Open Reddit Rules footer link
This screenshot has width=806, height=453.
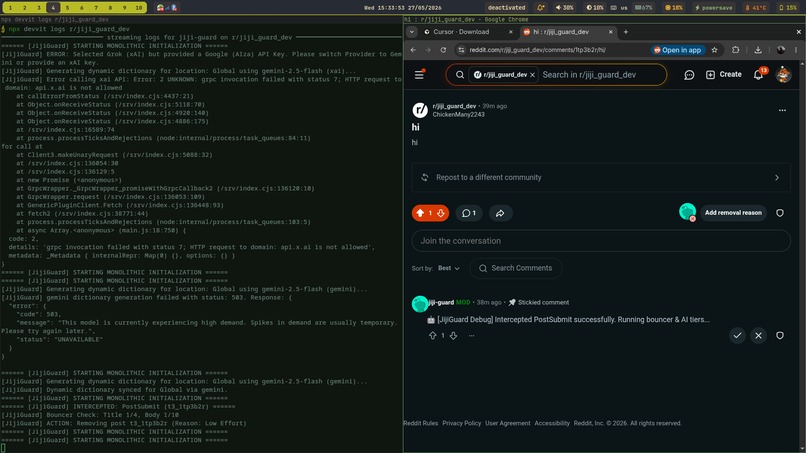click(420, 423)
